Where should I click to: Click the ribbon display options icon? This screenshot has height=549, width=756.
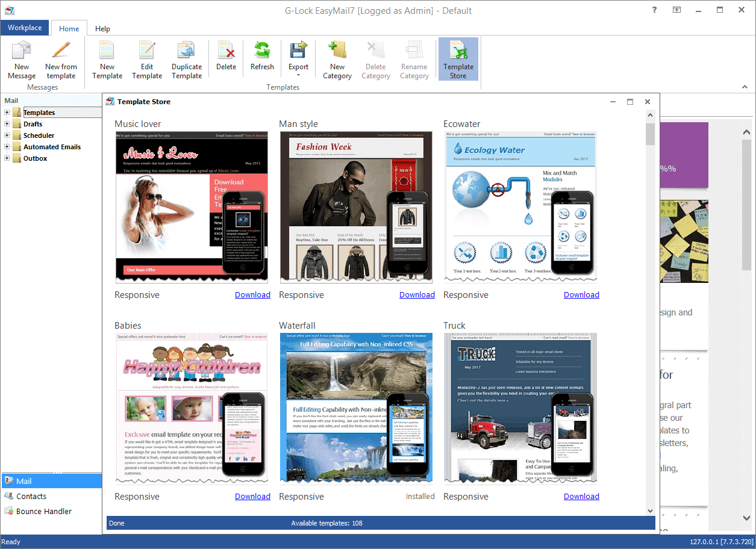click(x=677, y=10)
